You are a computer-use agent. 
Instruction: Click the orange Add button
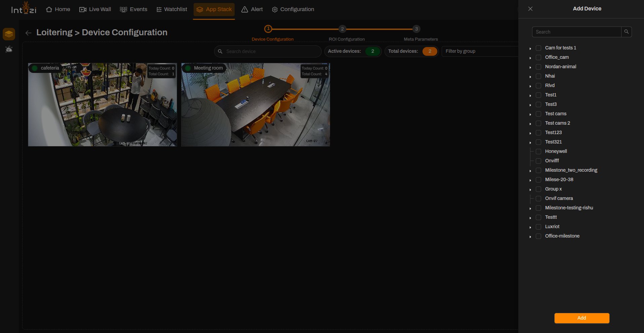(x=582, y=318)
